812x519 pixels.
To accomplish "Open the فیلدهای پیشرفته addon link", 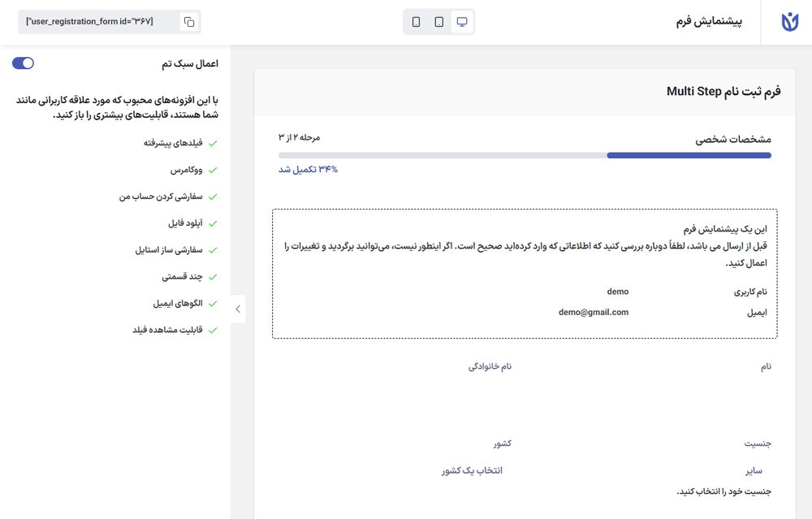I will pyautogui.click(x=172, y=143).
